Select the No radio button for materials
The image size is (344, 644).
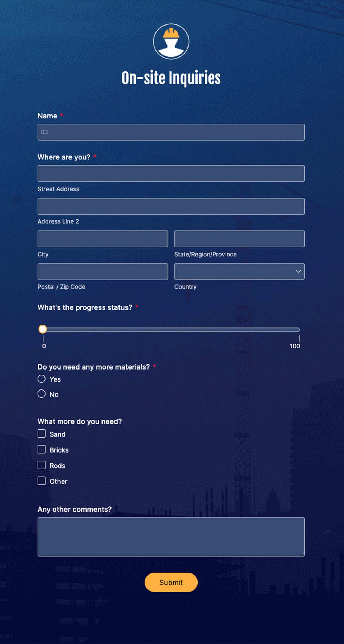[42, 394]
